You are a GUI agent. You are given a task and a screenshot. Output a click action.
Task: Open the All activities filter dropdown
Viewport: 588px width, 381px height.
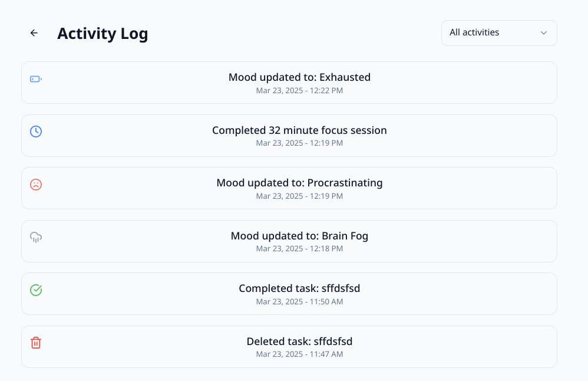498,33
